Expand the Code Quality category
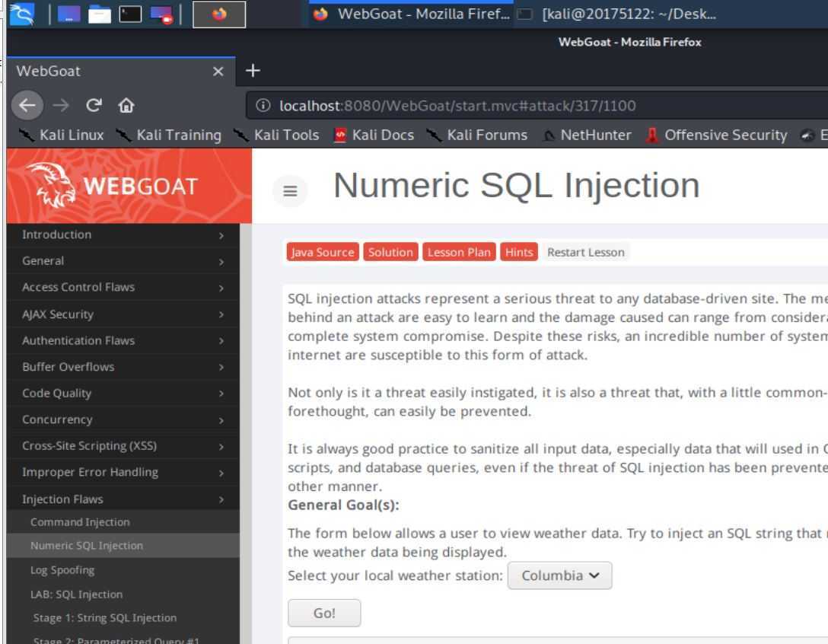This screenshot has height=644, width=828. (x=123, y=394)
